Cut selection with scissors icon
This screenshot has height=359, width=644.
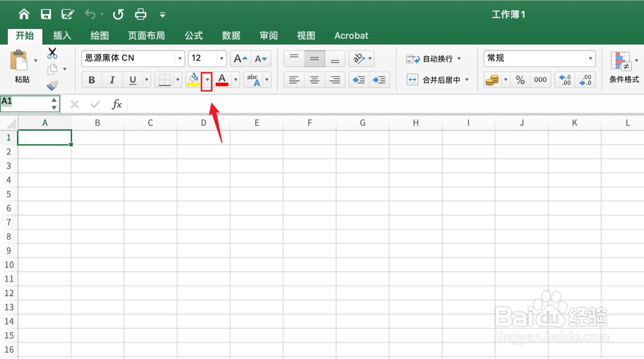tap(52, 53)
